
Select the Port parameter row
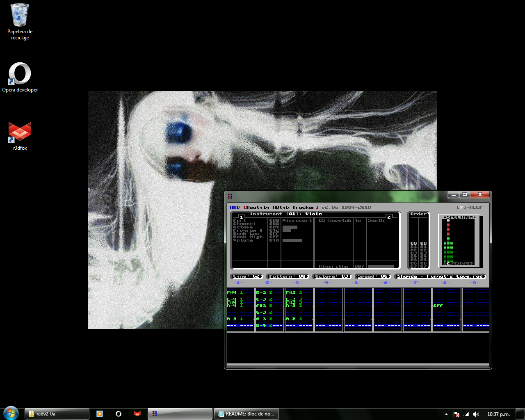point(256,220)
